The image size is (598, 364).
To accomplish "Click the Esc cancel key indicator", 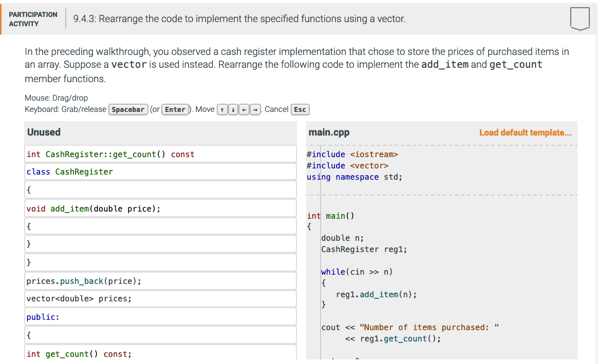I will tap(300, 109).
